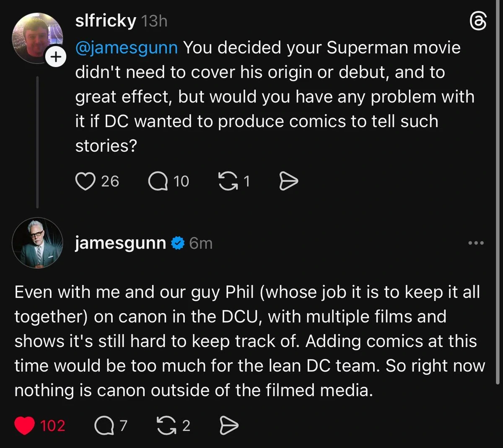
Task: Repost slfricky's question about Superman comics
Action: [x=228, y=181]
